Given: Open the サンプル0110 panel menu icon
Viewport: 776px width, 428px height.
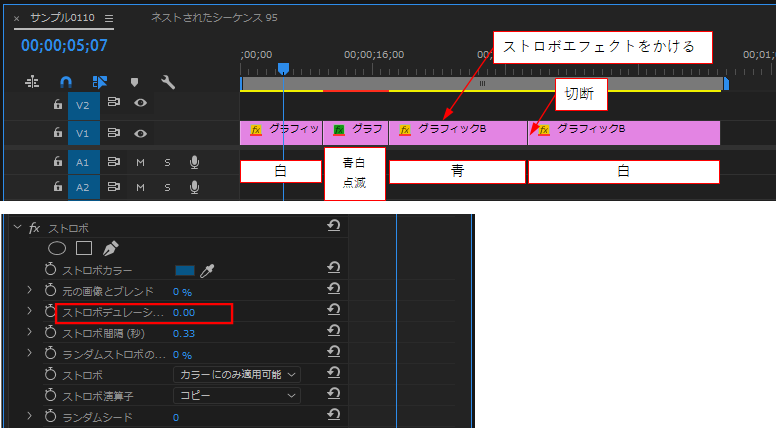Looking at the screenshot, I should tap(109, 18).
